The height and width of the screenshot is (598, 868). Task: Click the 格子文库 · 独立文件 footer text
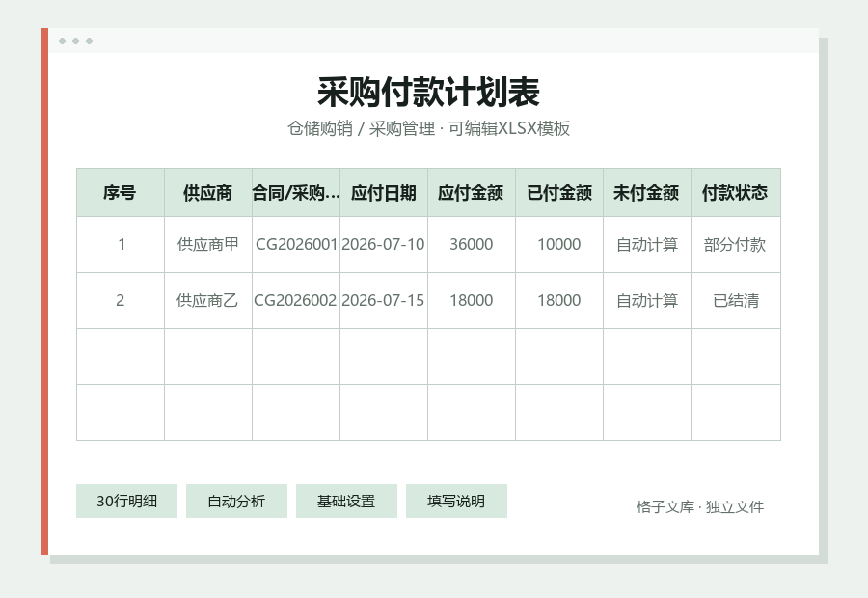coord(700,507)
